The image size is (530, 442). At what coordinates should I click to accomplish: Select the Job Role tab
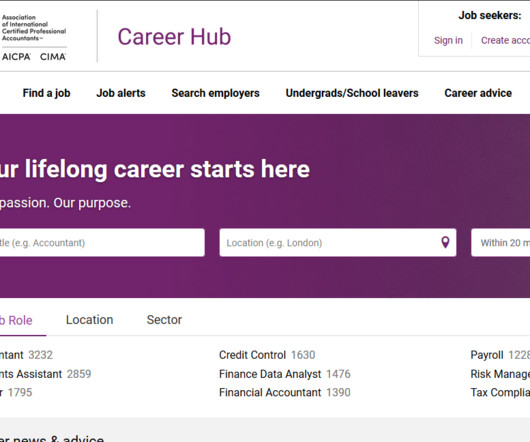[16, 320]
